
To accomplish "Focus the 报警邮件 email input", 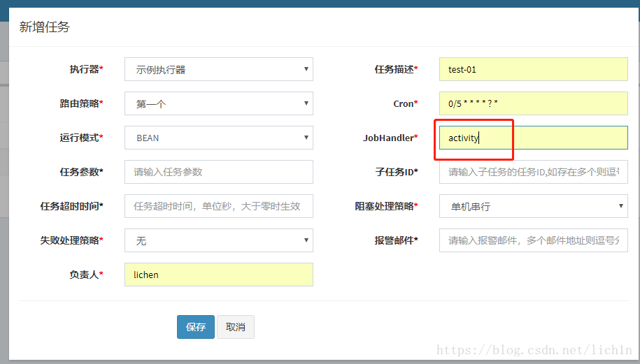I will (x=533, y=240).
